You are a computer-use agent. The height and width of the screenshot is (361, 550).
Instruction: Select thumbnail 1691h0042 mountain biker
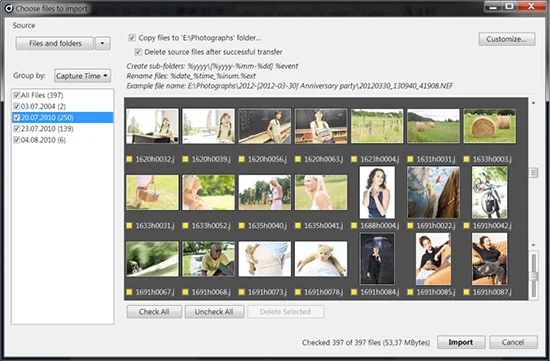[489, 192]
